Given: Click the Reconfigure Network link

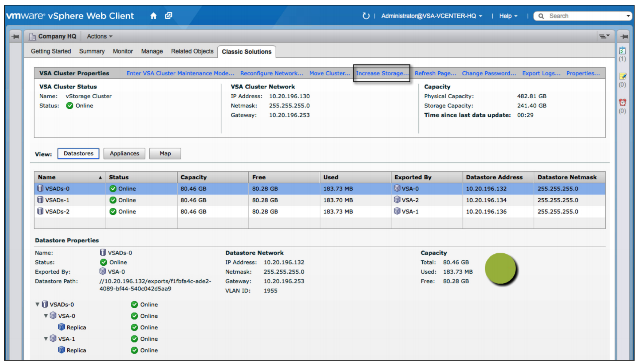Looking at the screenshot, I should point(272,73).
